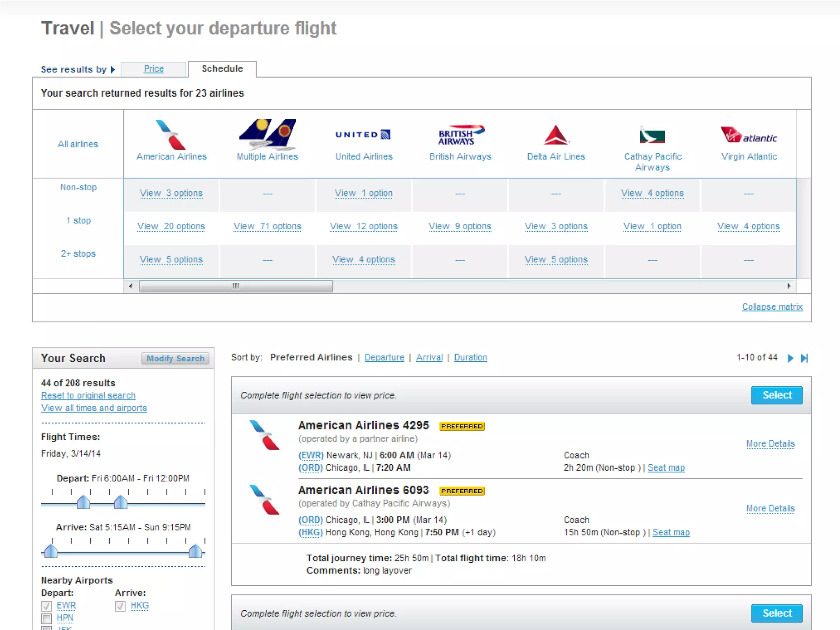Click the Virgin Atlantic logo

[749, 135]
